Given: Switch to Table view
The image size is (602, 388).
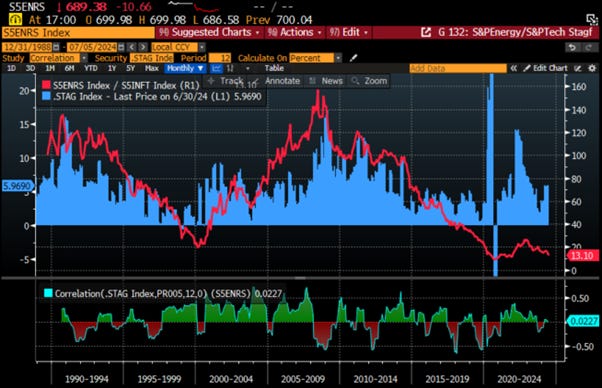Looking at the screenshot, I should tap(274, 68).
